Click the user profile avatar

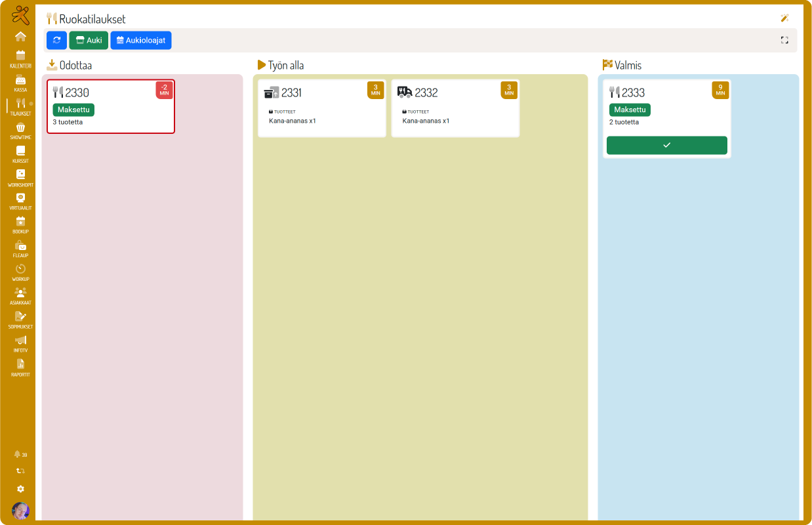point(20,511)
